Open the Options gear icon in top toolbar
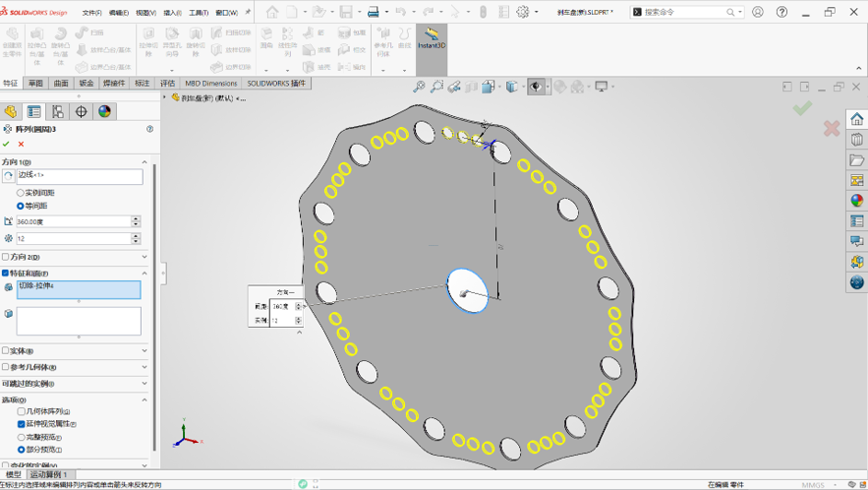The image size is (868, 490). pyautogui.click(x=523, y=12)
